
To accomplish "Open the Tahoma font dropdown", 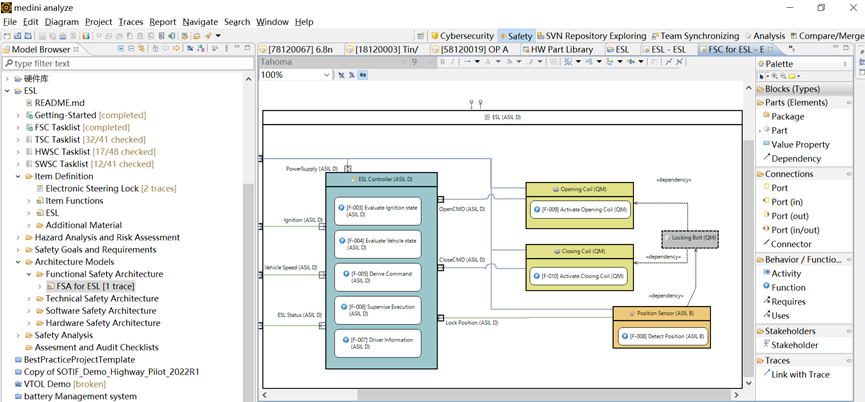I will click(x=403, y=62).
